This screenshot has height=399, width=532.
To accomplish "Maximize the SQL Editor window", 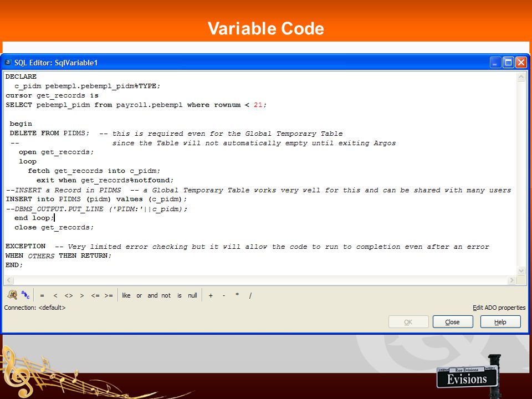I will (508, 63).
